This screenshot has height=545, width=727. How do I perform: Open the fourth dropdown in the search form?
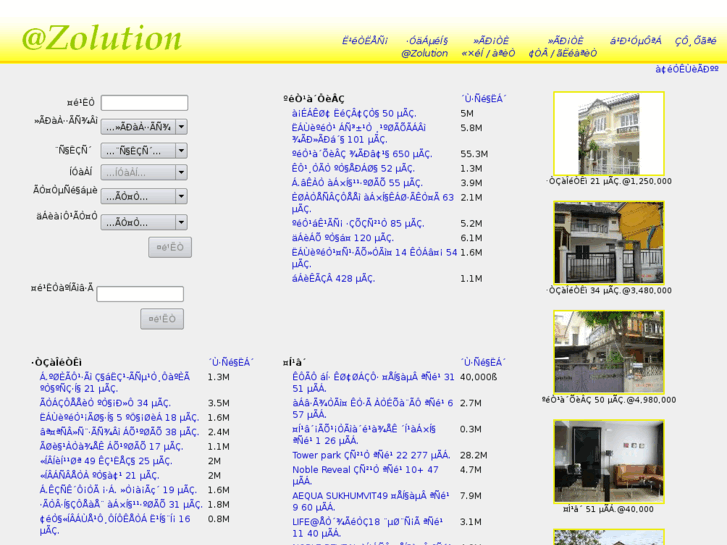144,196
